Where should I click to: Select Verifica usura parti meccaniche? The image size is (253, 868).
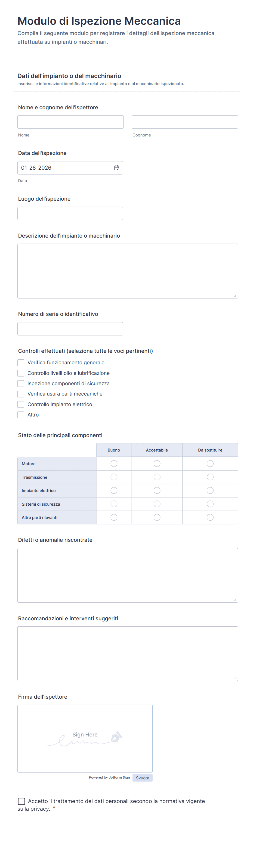21,394
